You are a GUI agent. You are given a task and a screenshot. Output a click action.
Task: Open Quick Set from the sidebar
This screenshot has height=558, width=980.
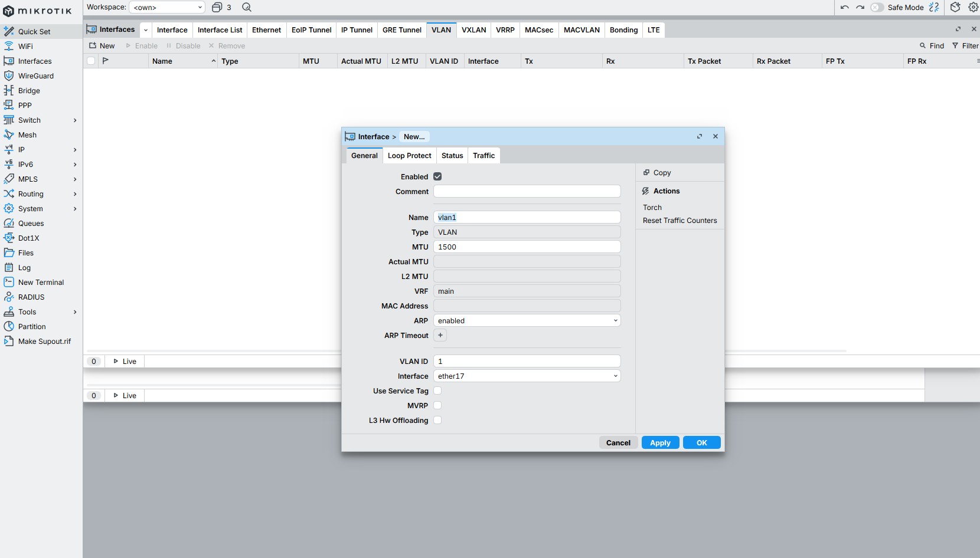[x=41, y=31]
